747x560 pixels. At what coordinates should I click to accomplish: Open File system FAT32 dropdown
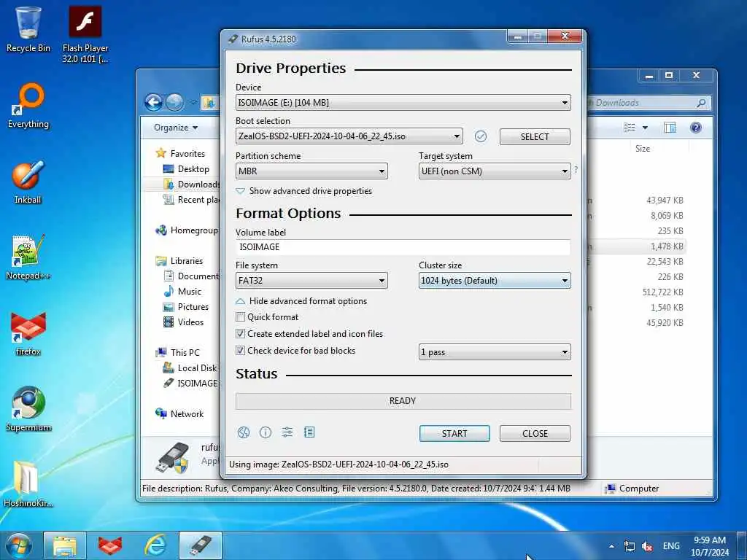pos(311,281)
